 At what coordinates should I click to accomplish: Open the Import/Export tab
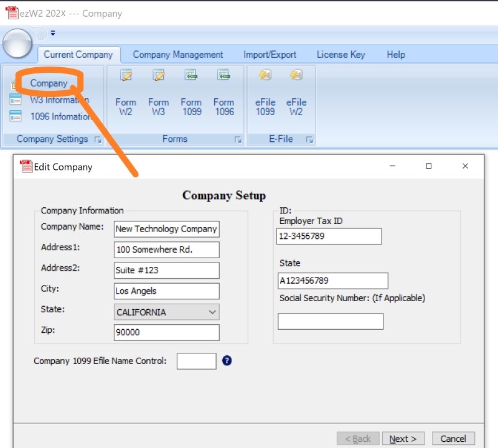coord(270,55)
